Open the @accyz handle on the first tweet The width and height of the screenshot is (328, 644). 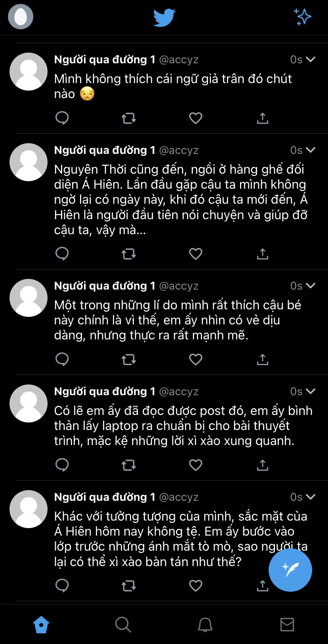click(179, 60)
